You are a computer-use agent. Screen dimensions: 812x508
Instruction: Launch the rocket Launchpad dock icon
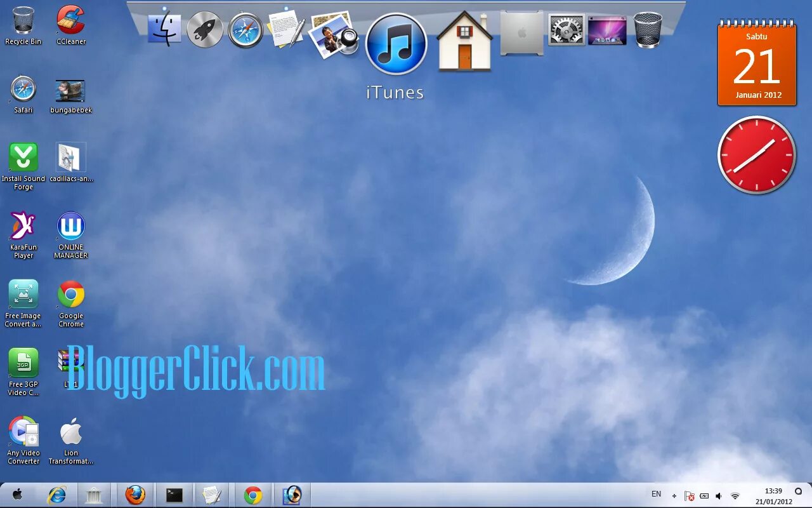point(205,29)
